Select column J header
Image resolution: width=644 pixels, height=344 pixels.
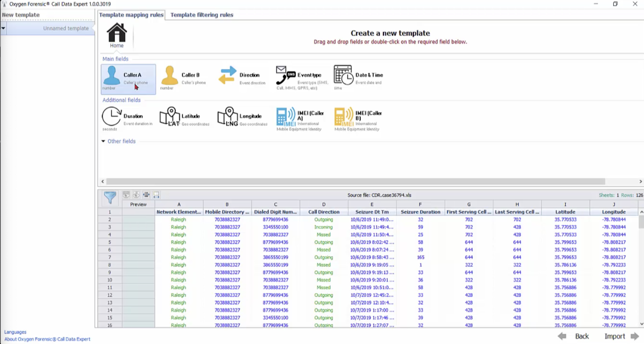click(614, 204)
